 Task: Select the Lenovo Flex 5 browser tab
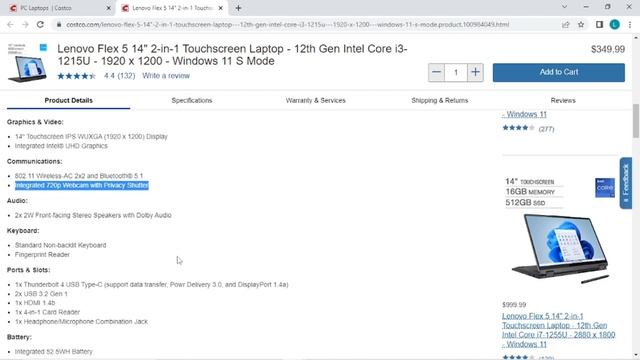[x=172, y=8]
